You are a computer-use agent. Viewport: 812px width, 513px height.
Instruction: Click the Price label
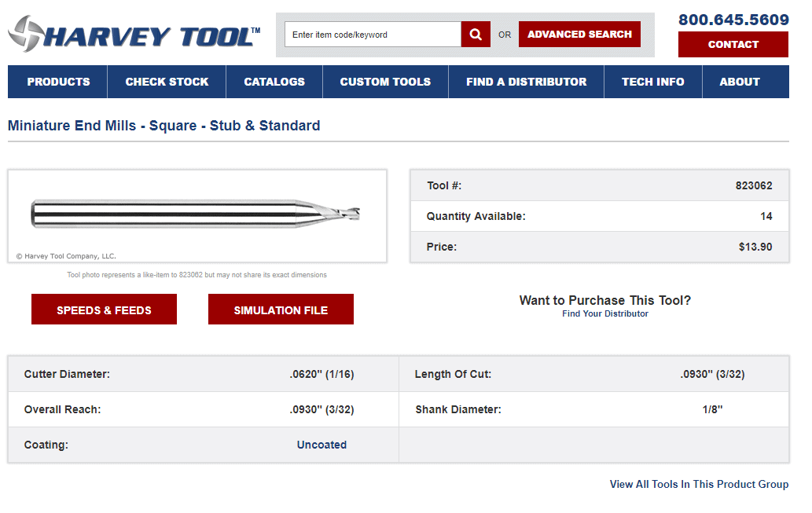tap(441, 247)
